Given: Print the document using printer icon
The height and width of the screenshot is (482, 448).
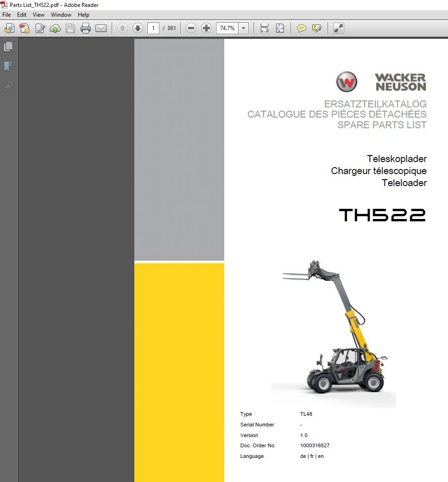Looking at the screenshot, I should tap(86, 28).
